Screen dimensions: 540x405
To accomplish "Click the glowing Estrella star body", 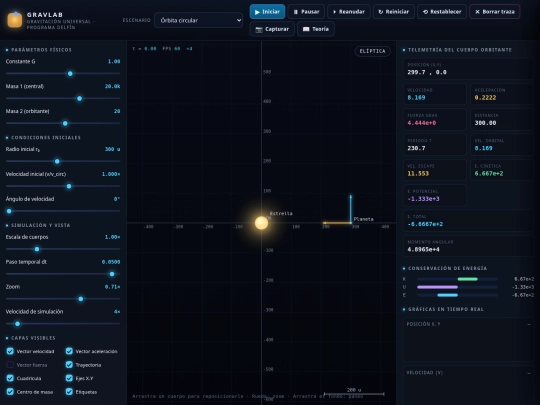I will click(261, 223).
